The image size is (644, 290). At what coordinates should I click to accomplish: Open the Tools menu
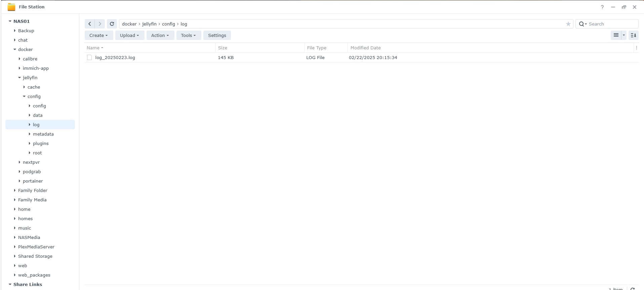point(188,35)
